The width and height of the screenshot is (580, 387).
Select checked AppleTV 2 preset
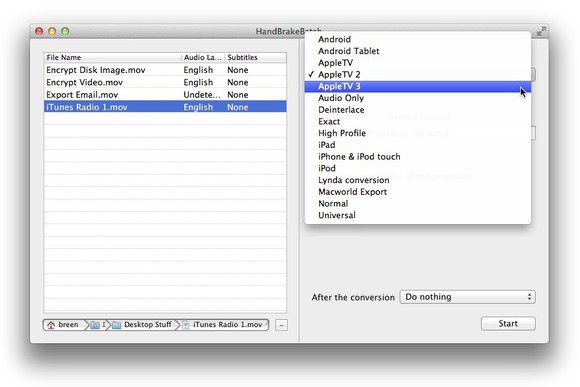click(418, 74)
